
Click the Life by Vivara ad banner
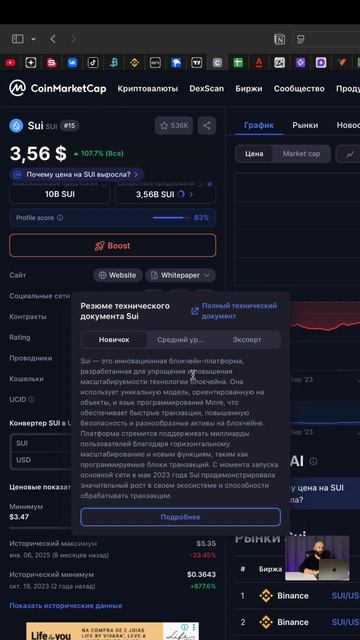coord(112,631)
